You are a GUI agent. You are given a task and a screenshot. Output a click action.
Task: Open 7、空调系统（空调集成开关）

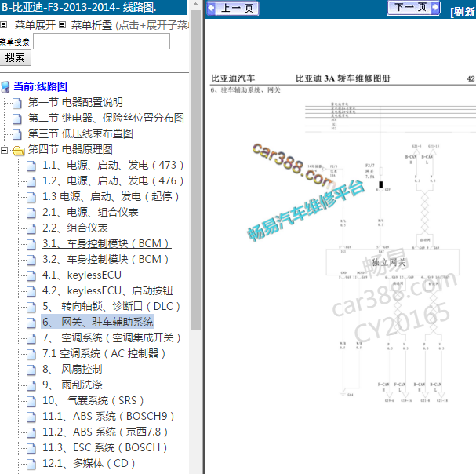pos(111,338)
